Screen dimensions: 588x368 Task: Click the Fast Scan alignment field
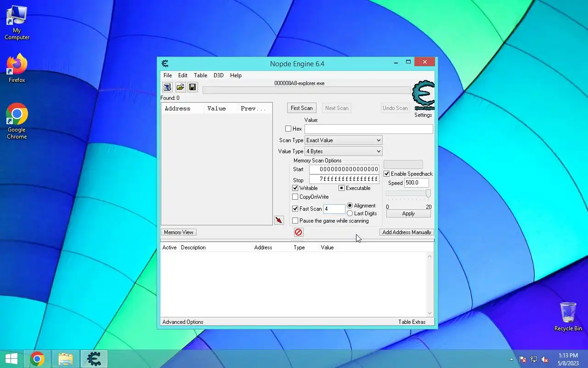coord(334,209)
